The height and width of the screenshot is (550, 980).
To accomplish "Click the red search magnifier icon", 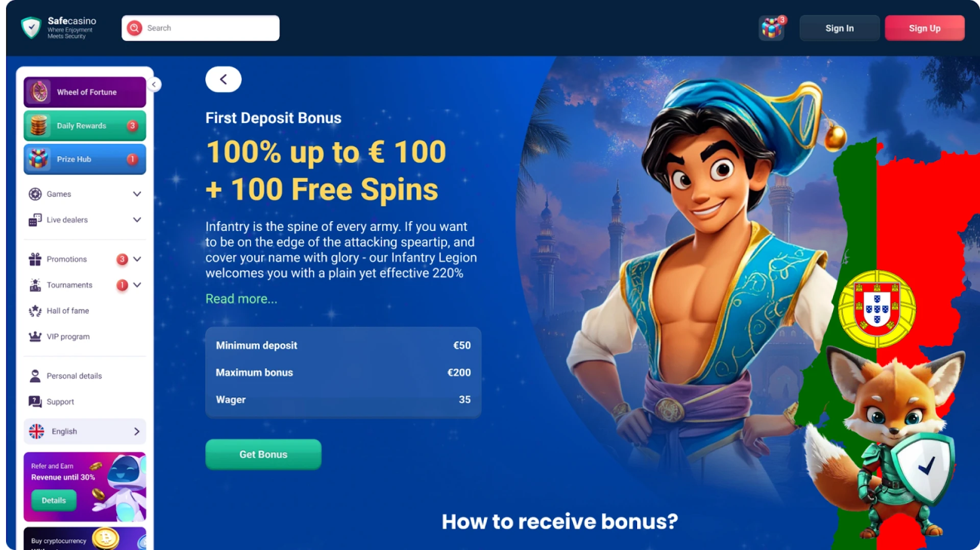I will [135, 28].
